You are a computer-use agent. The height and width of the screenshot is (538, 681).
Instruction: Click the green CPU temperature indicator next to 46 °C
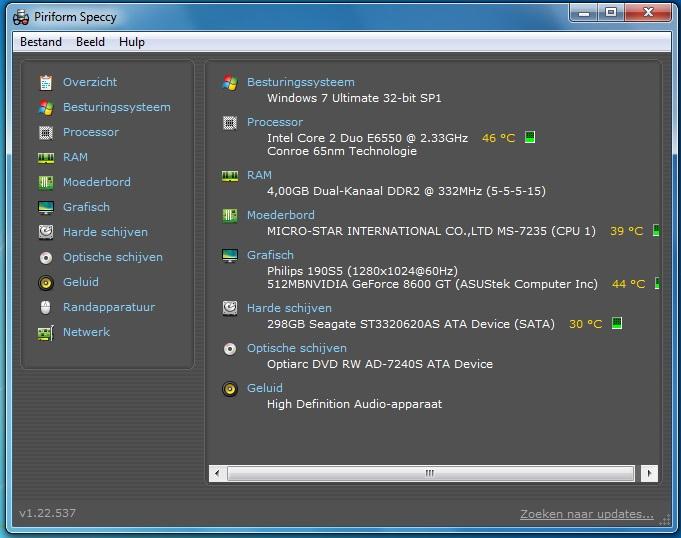pyautogui.click(x=530, y=138)
